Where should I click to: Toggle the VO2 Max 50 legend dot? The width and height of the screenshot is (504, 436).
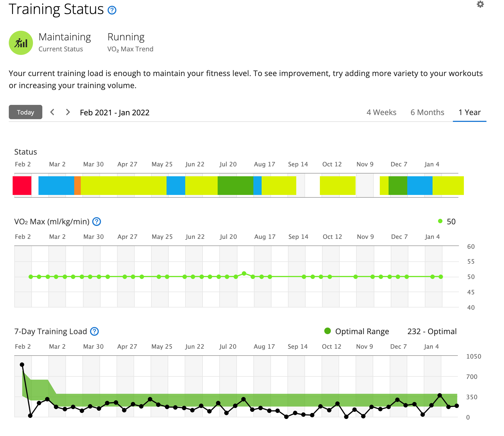point(440,221)
